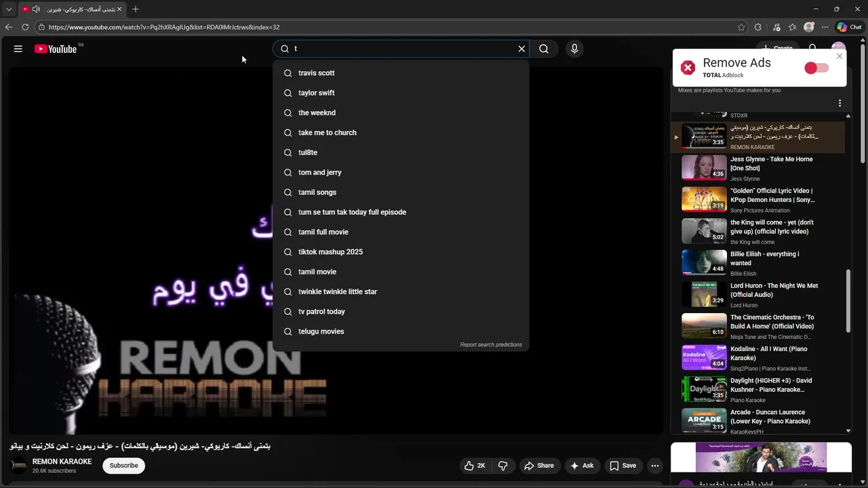Pick 'take me to church' suggestion
Viewport: 868px width, 488px height.
[x=400, y=133]
